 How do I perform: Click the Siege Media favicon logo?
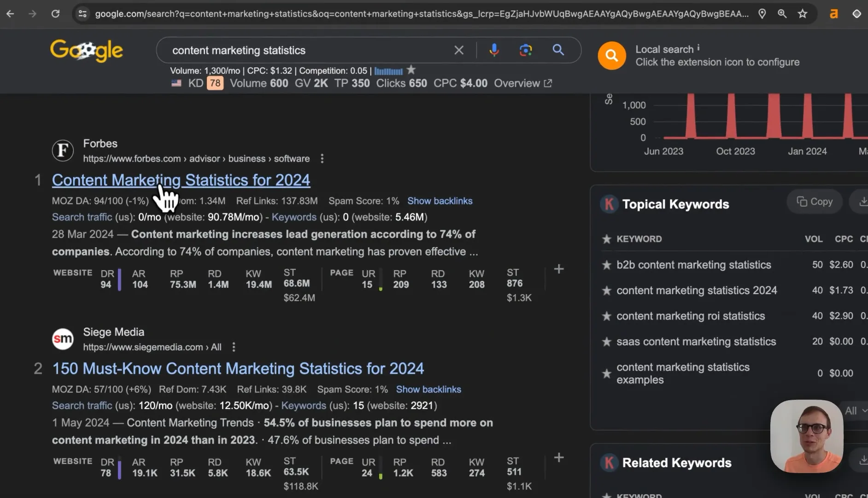[63, 339]
